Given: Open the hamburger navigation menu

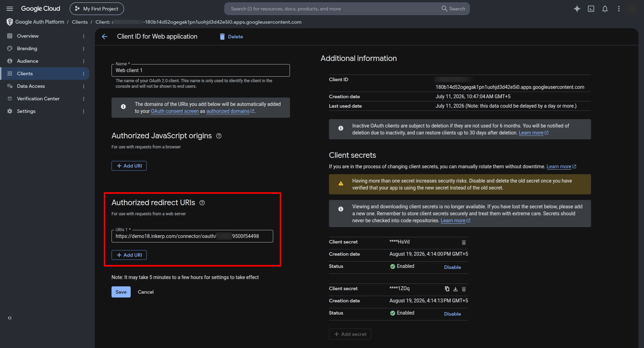Looking at the screenshot, I should click(x=10, y=9).
